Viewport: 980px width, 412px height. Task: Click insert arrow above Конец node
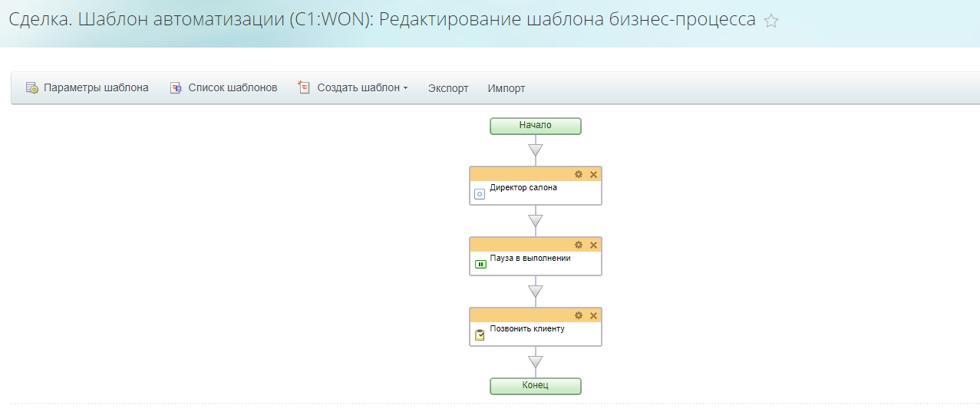tap(536, 361)
